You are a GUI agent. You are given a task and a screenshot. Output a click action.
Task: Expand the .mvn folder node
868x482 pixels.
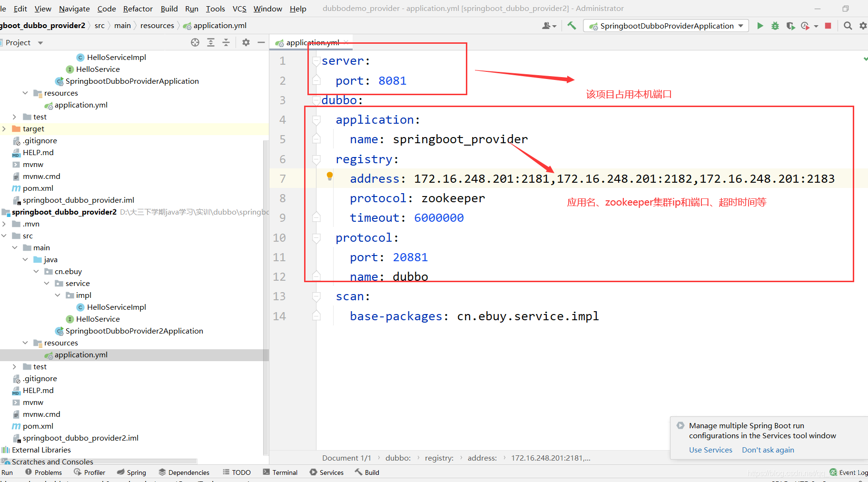pyautogui.click(x=4, y=224)
